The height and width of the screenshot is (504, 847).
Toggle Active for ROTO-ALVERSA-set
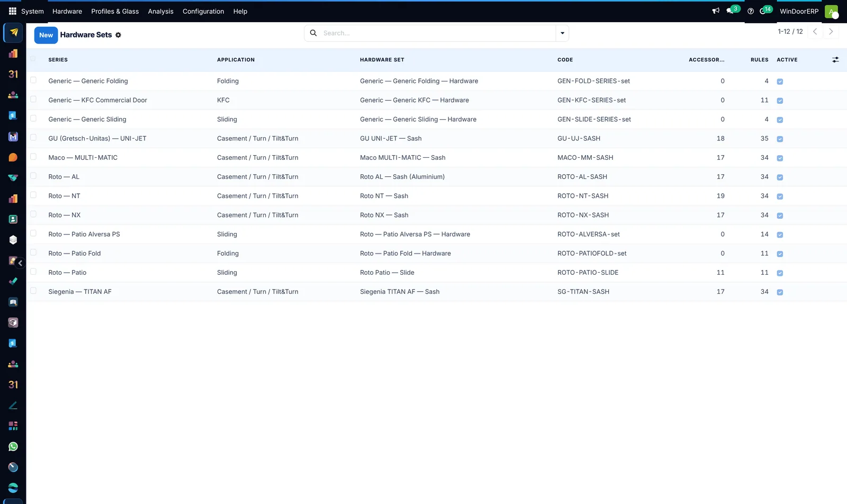[780, 235]
